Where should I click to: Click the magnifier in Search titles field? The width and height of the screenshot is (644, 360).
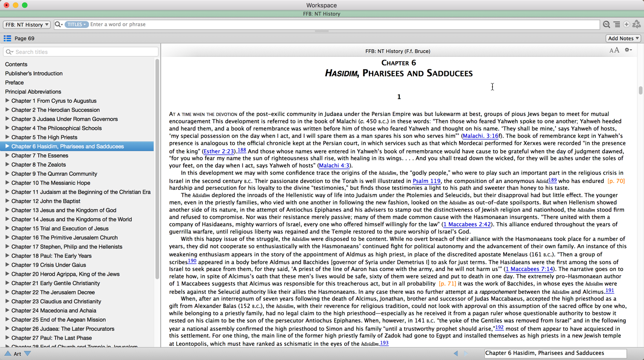[x=10, y=52]
